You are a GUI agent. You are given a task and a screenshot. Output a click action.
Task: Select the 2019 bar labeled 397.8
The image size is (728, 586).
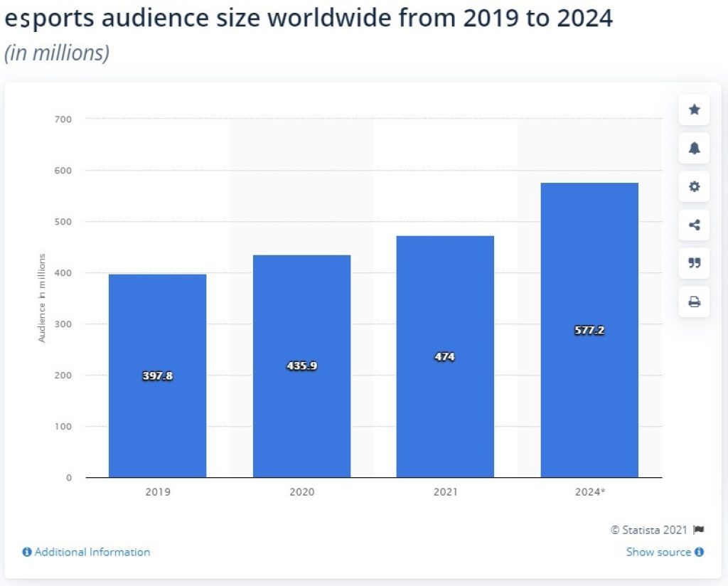157,375
